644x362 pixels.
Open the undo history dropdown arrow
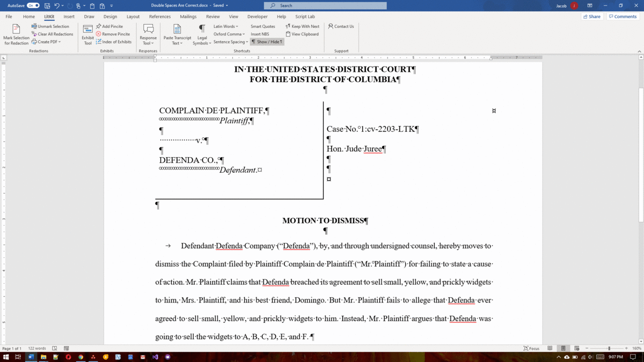click(63, 6)
